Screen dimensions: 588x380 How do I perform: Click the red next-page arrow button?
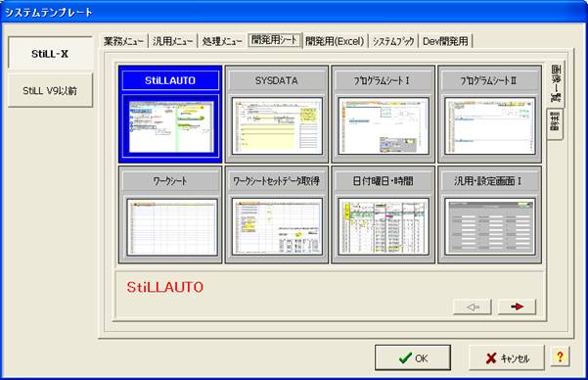517,307
